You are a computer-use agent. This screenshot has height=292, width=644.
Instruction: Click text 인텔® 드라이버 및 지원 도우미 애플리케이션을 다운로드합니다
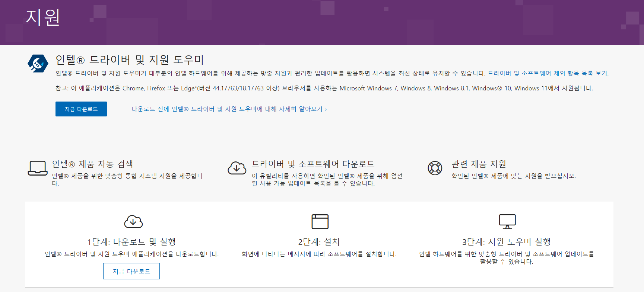(x=132, y=254)
